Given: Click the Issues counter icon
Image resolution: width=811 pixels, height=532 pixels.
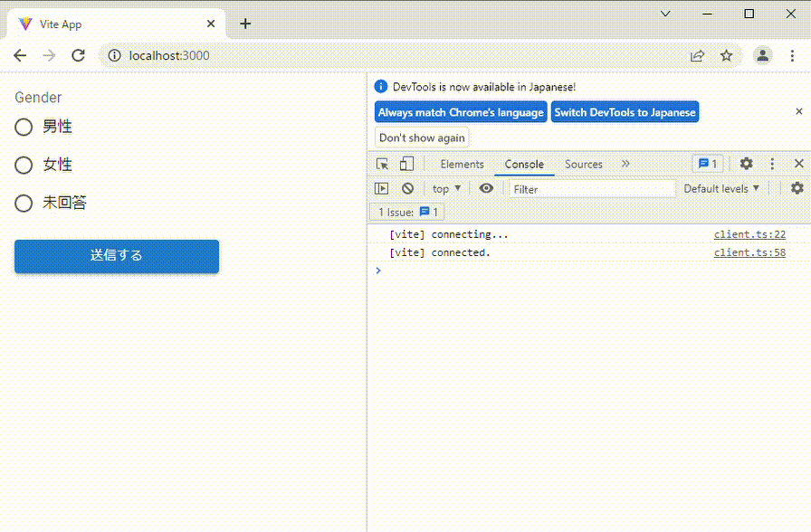Looking at the screenshot, I should click(708, 163).
